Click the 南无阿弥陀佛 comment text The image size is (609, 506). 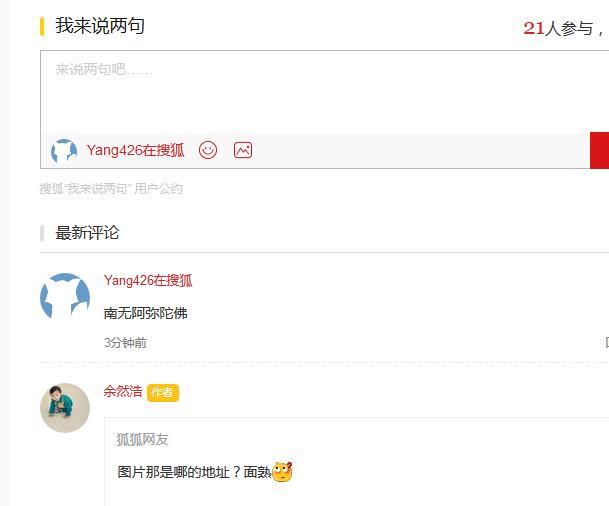tap(146, 313)
